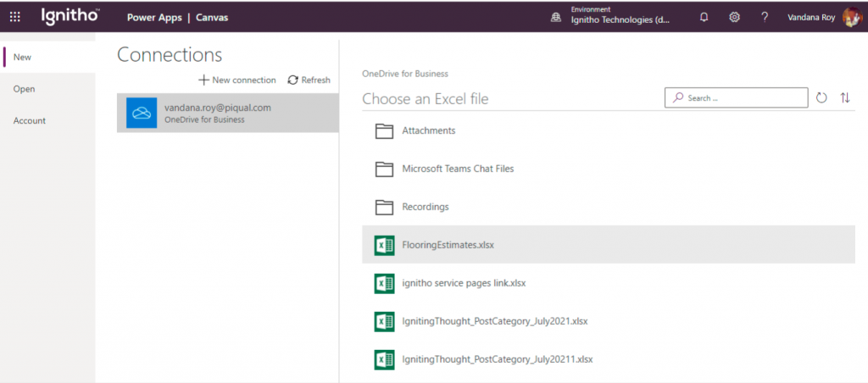The image size is (868, 383).
Task: Click the FlooringEstimates.xlsx Excel icon
Action: pos(384,245)
